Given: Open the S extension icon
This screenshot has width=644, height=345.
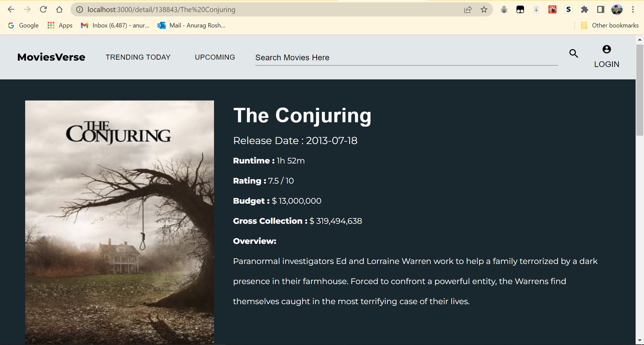Looking at the screenshot, I should tap(568, 10).
